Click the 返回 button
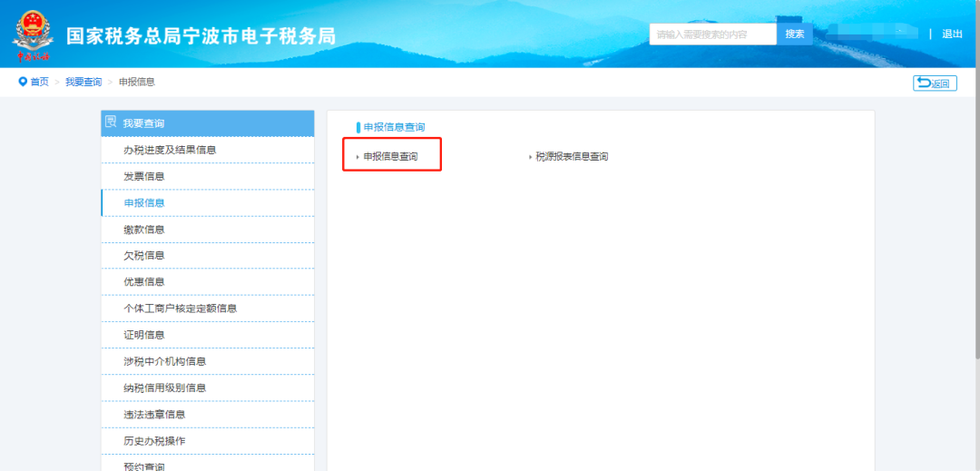The height and width of the screenshot is (471, 980). [935, 83]
